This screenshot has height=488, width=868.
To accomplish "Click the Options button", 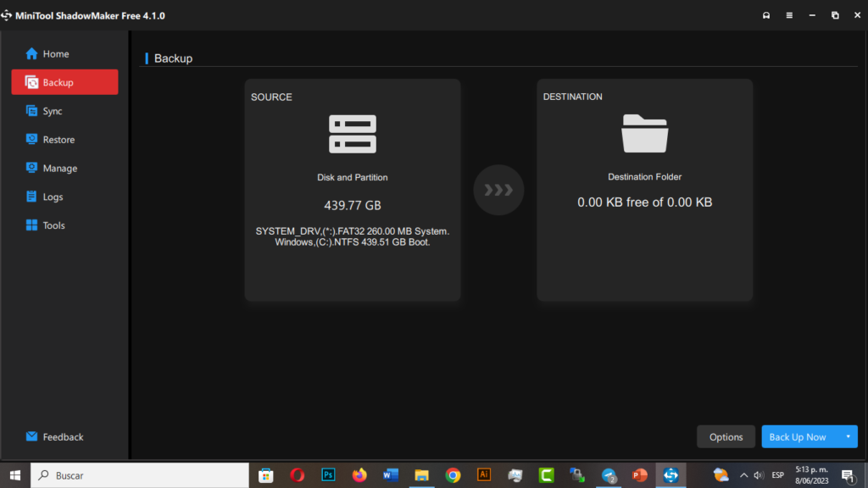I will (x=726, y=437).
